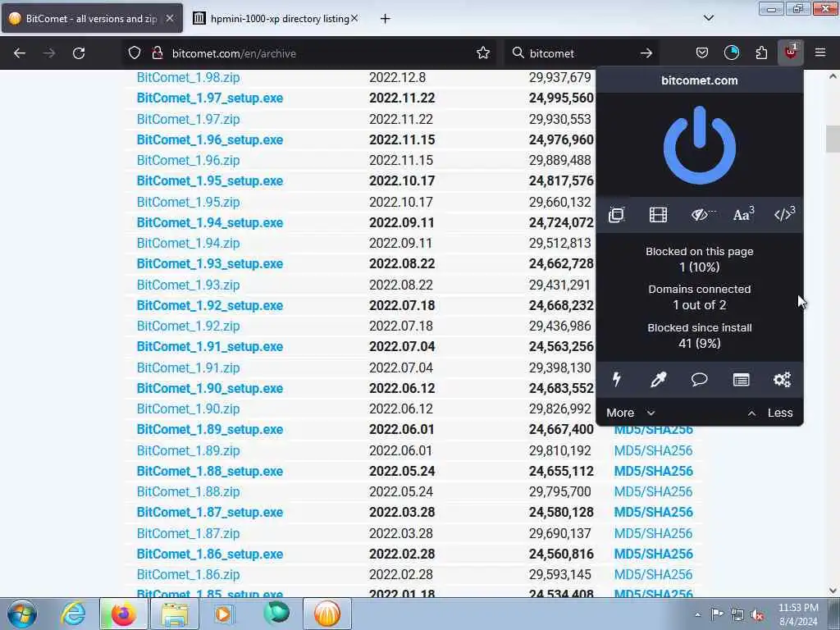Click the Save to Pocket icon
The width and height of the screenshot is (840, 630).
(702, 52)
